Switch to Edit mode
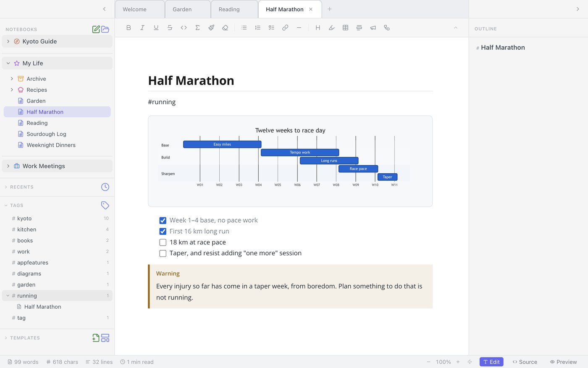This screenshot has width=588, height=368. (x=491, y=362)
